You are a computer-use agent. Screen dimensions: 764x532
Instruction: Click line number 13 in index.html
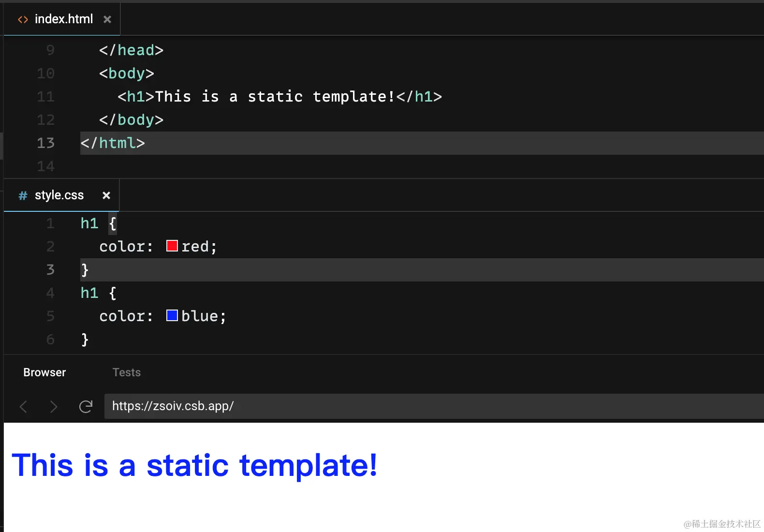pos(46,143)
